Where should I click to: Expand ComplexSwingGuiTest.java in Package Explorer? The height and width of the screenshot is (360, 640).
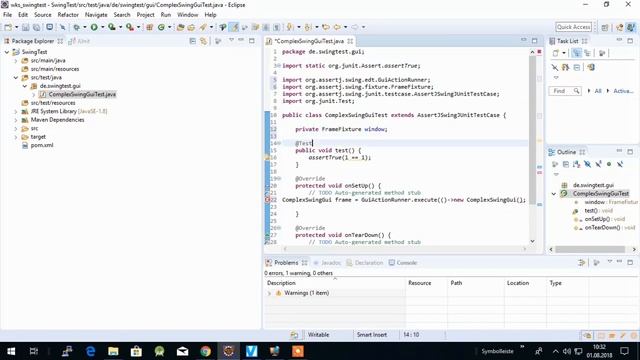[34, 95]
